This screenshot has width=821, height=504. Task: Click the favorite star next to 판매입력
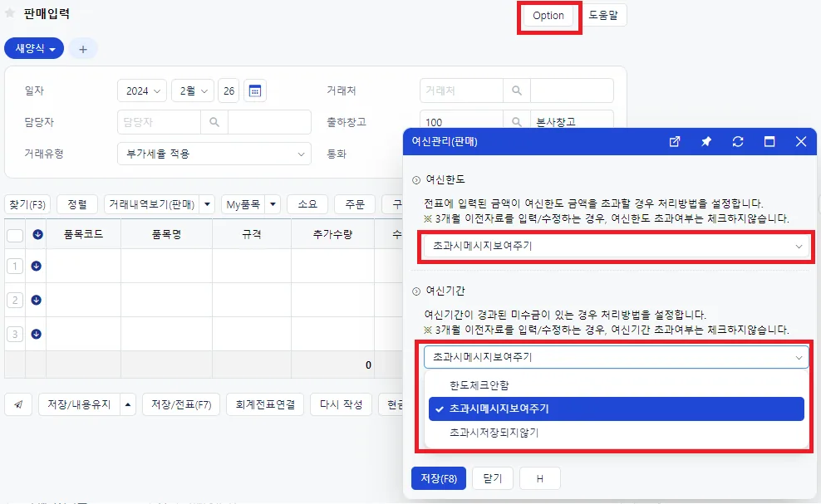(x=10, y=13)
